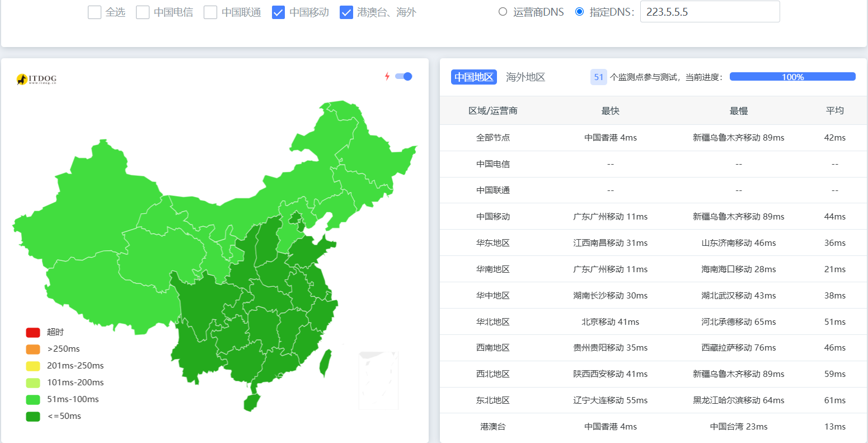This screenshot has height=443, width=868.
Task: Toggle the map switch beside lightning icon
Action: 403,76
